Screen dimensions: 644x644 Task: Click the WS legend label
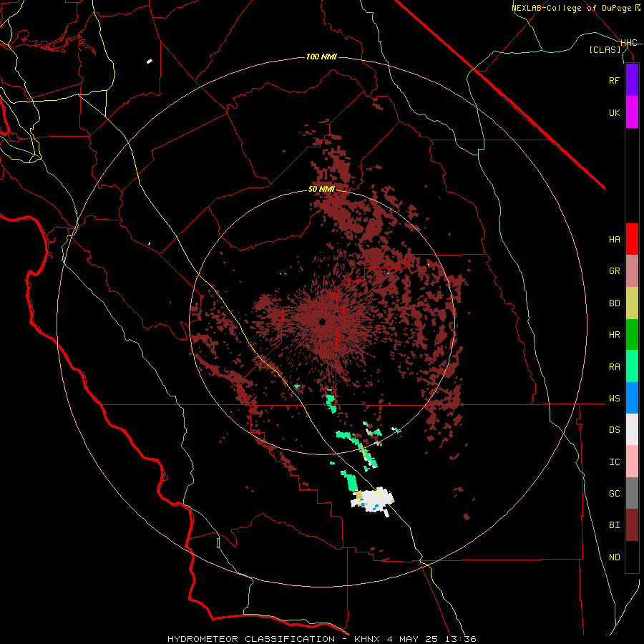click(x=614, y=399)
